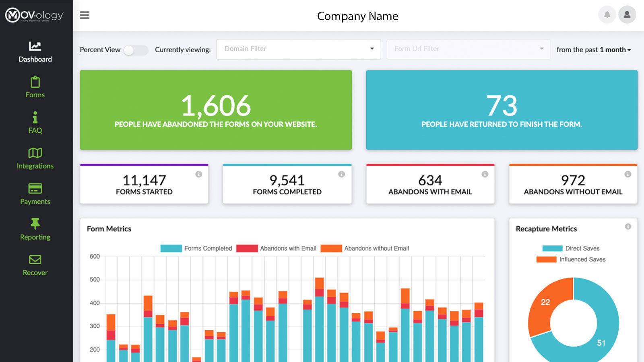Screen dimensions: 644x362
Task: Click the notifications bell icon
Action: [607, 15]
